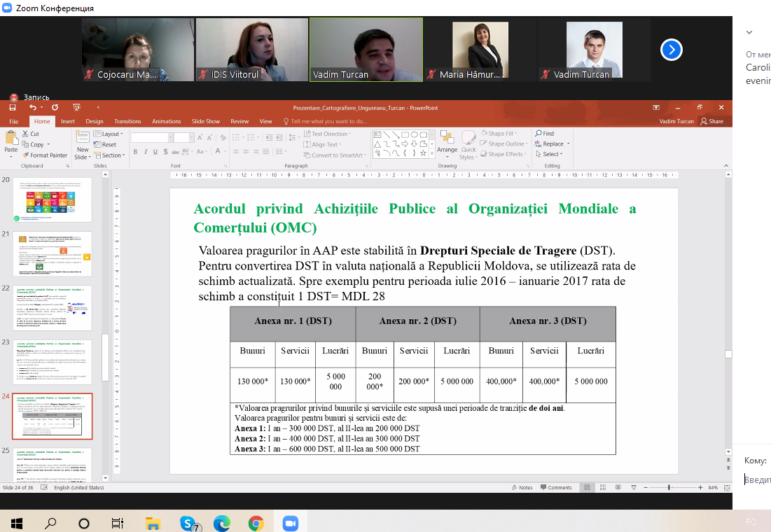Open the Align Text dropdown
771x532 pixels.
[x=322, y=145]
